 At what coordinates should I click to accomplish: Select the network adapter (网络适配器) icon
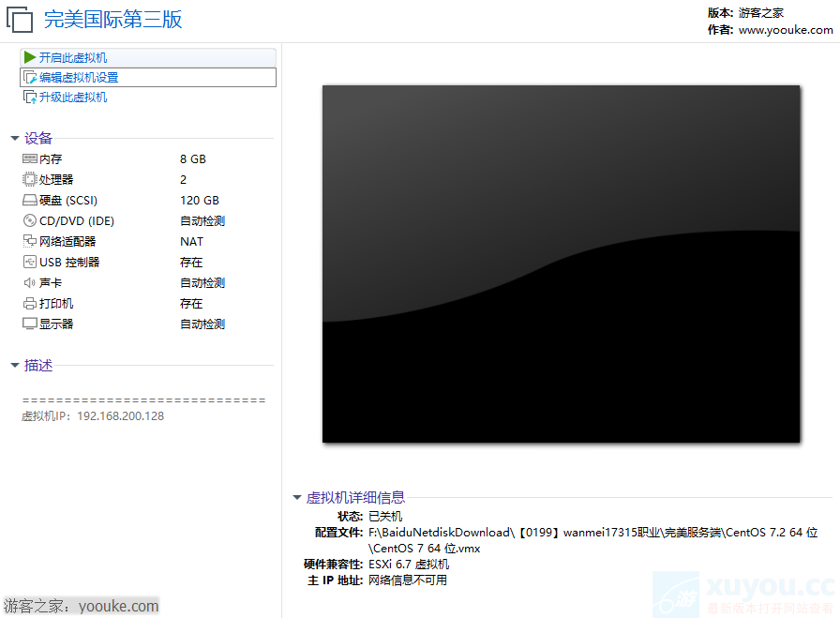tap(30, 242)
